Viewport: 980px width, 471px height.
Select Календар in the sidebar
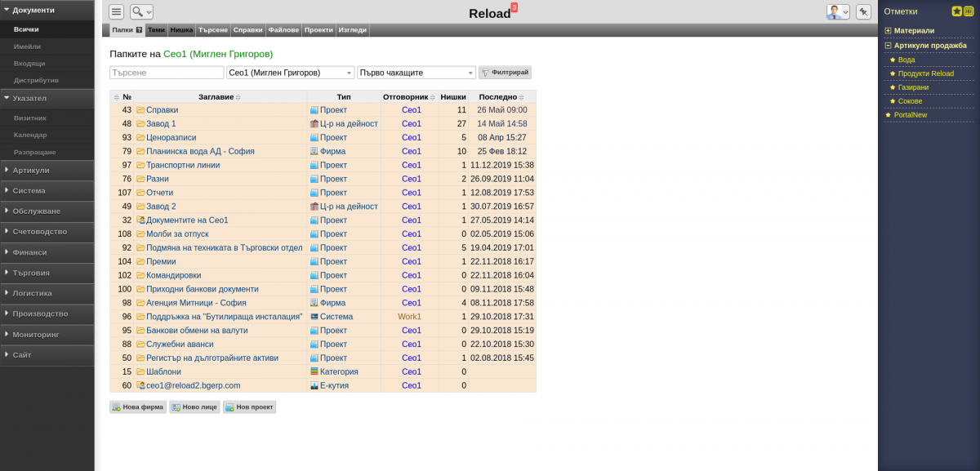click(x=30, y=135)
